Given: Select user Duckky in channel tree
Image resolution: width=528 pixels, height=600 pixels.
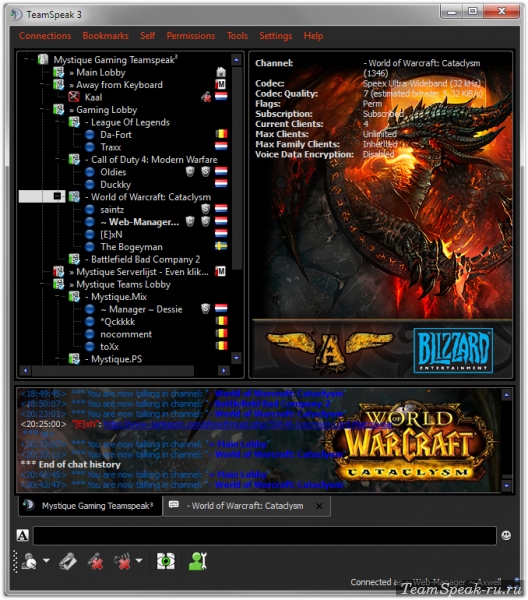Looking at the screenshot, I should [115, 184].
